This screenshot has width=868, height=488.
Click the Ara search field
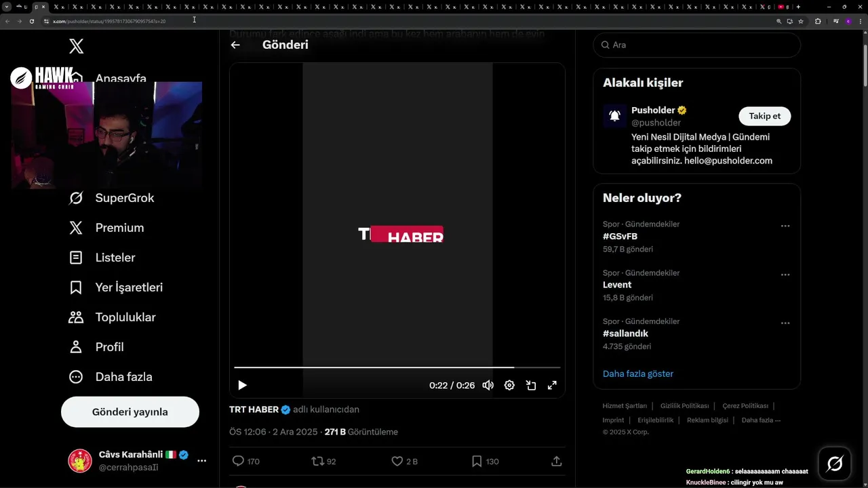tap(696, 45)
